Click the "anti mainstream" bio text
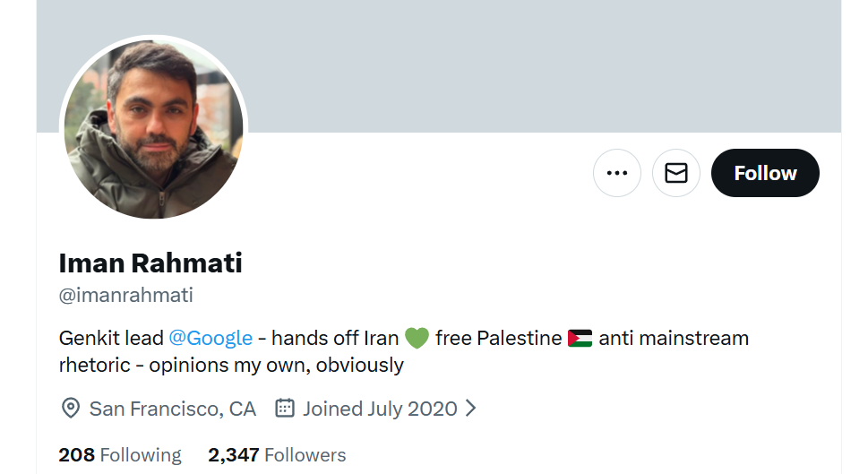Image resolution: width=868 pixels, height=474 pixels. pyautogui.click(x=674, y=338)
